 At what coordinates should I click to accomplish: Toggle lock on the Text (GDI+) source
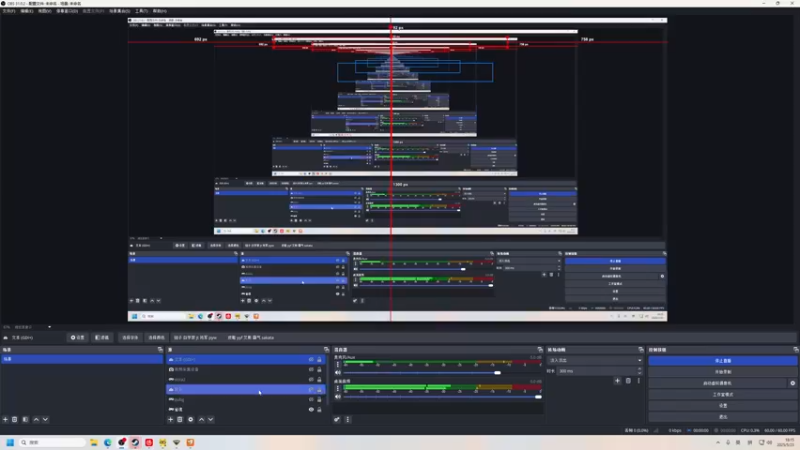point(319,359)
